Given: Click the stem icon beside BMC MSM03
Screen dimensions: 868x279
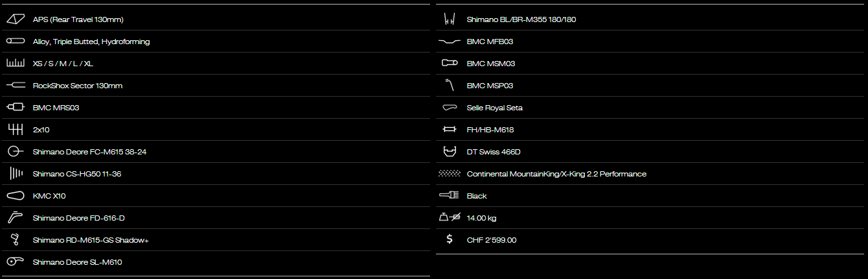Looking at the screenshot, I should tap(449, 64).
